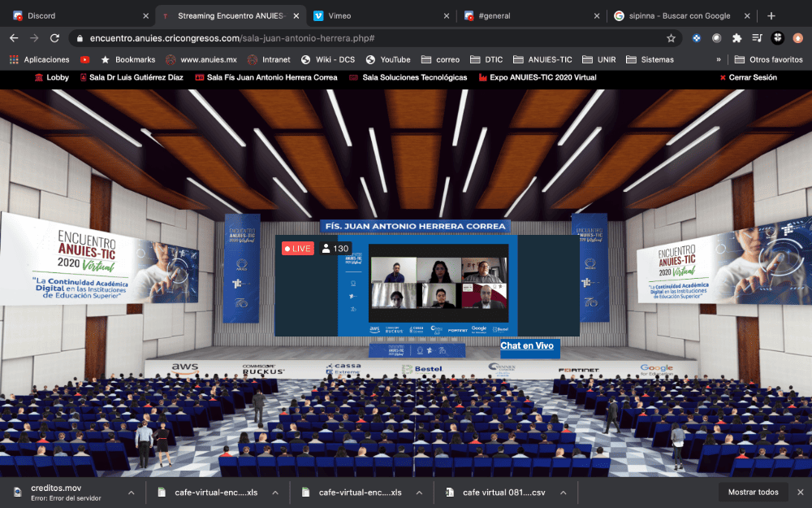Open the media control playlist icon
812x508 pixels.
(757, 38)
